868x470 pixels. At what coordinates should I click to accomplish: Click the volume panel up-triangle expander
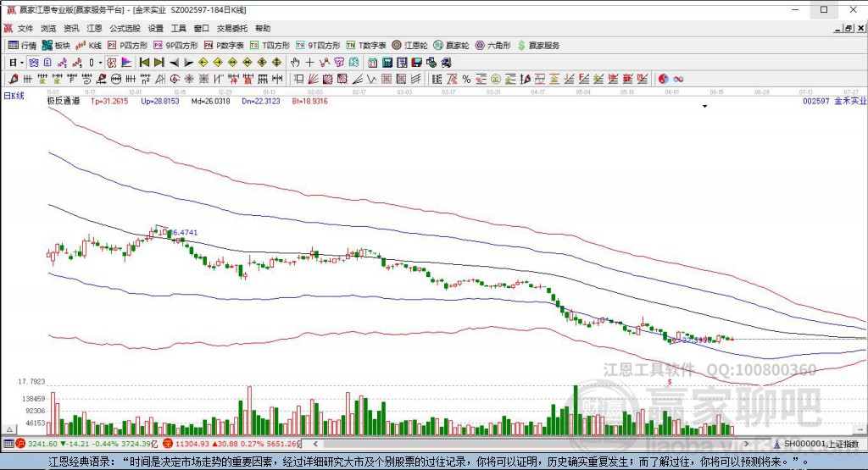tap(8, 429)
